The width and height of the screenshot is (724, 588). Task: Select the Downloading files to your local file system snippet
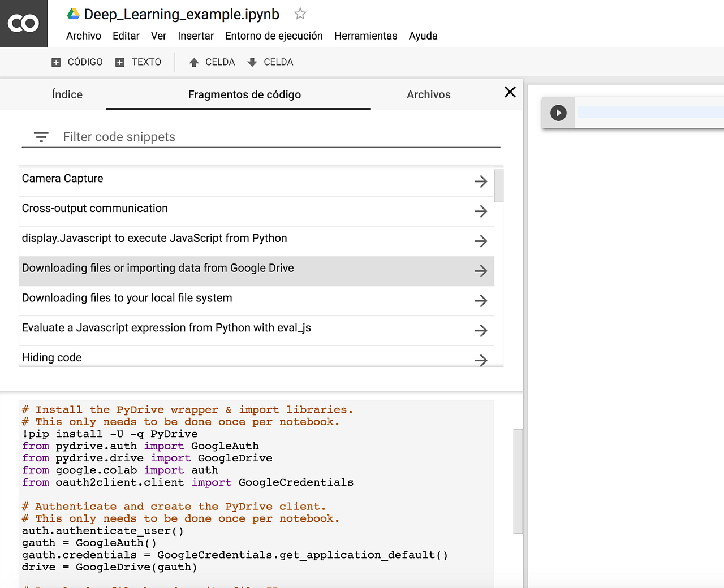127,297
